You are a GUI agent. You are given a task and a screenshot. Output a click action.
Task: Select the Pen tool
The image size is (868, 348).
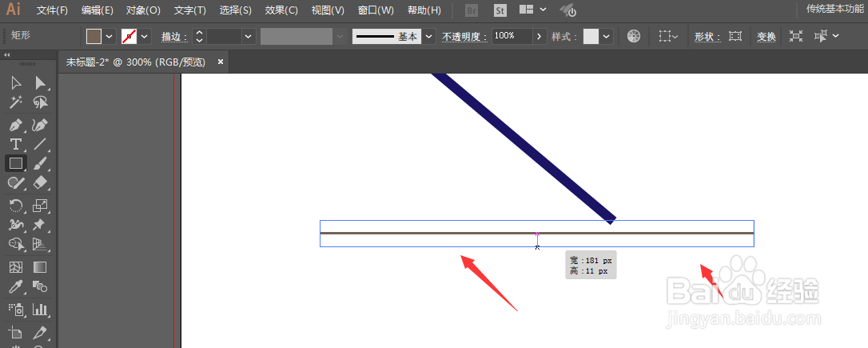pos(16,125)
